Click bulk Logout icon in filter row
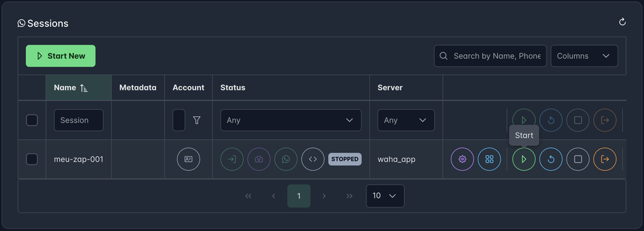 point(605,120)
